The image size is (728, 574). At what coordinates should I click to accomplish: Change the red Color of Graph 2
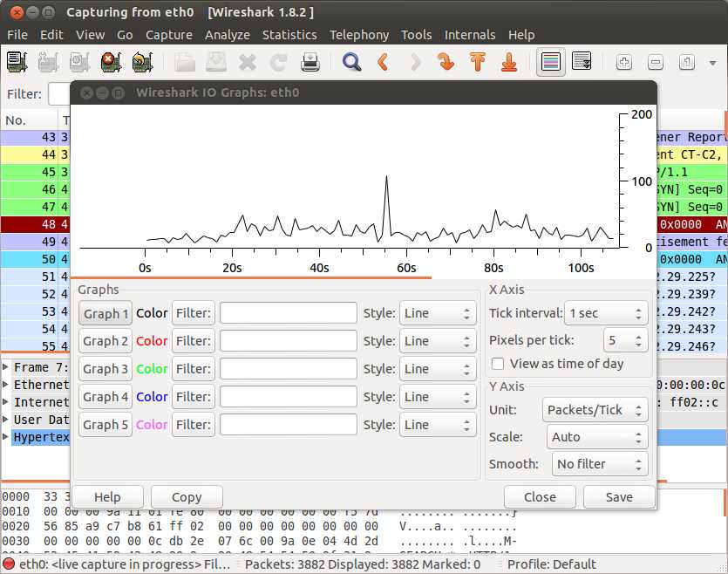pos(152,341)
